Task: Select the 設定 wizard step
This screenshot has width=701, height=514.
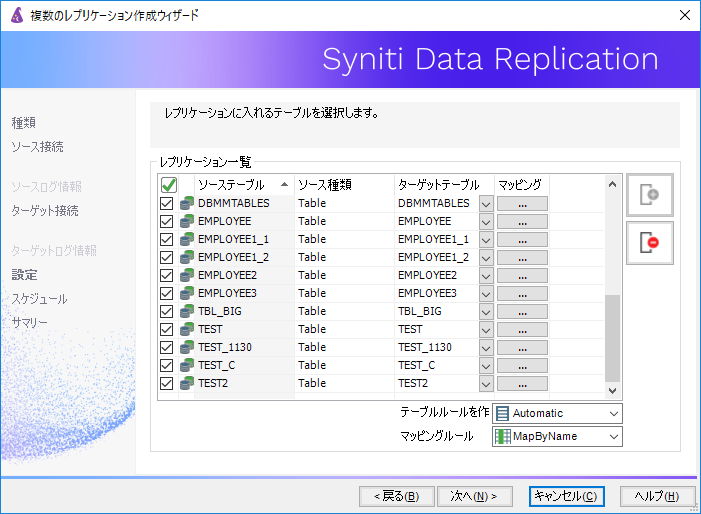Action: point(25,274)
